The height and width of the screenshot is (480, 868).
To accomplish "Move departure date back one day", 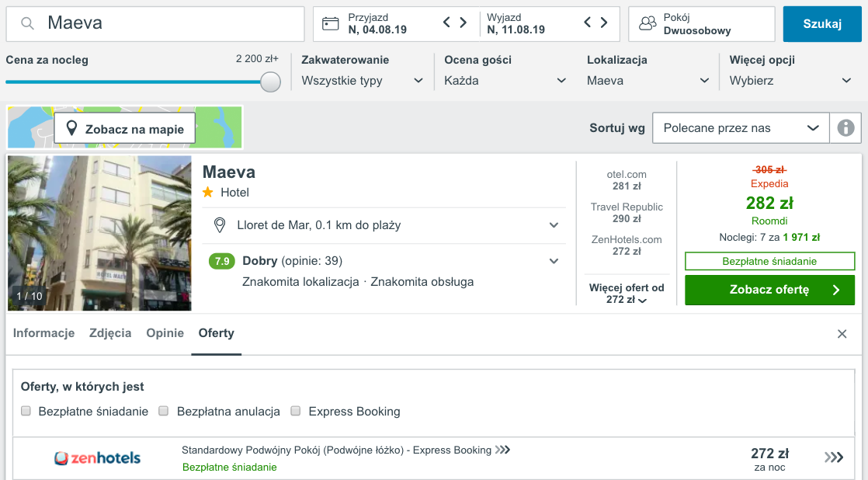I will pyautogui.click(x=588, y=23).
